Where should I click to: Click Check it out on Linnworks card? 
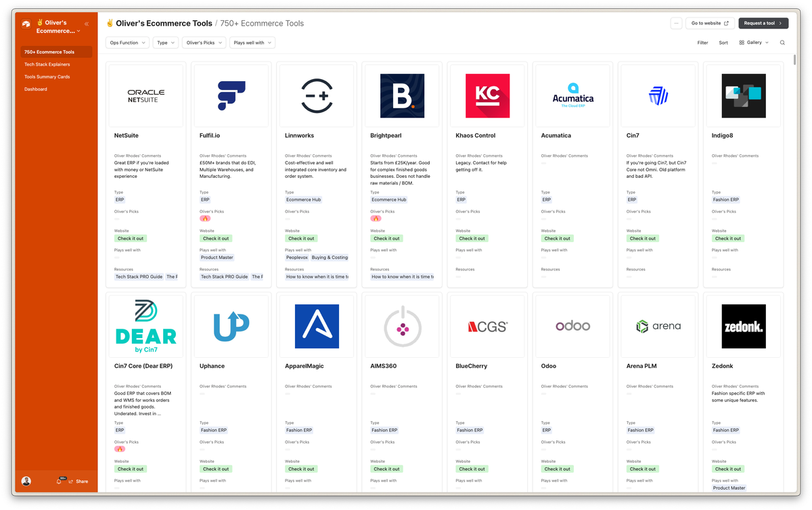pos(301,238)
